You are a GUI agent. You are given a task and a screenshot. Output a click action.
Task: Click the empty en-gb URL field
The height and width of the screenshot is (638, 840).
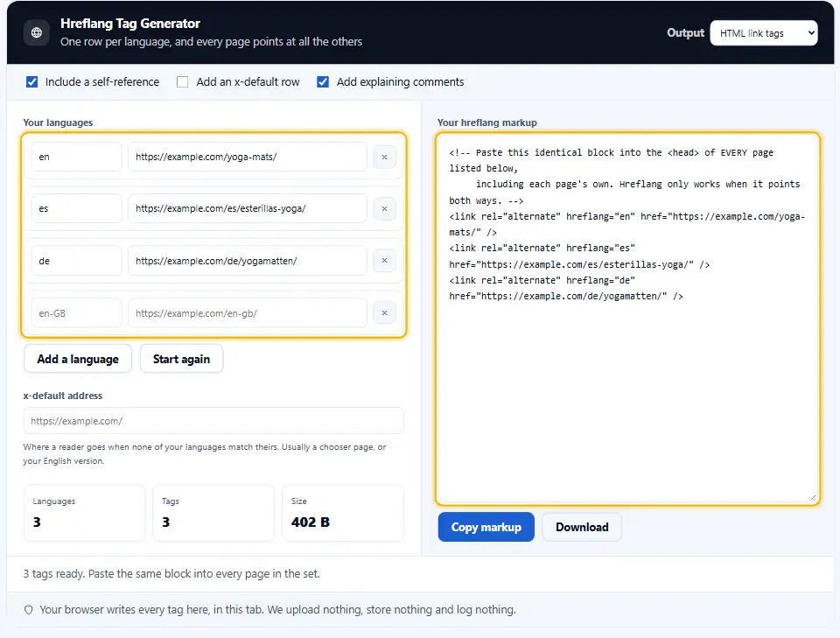[x=248, y=313]
